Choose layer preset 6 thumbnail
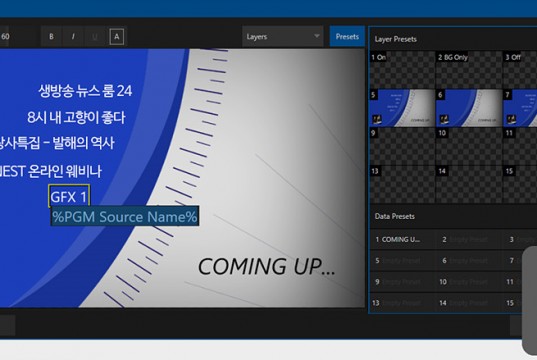Image resolution: width=537 pixels, height=360 pixels. (469, 108)
